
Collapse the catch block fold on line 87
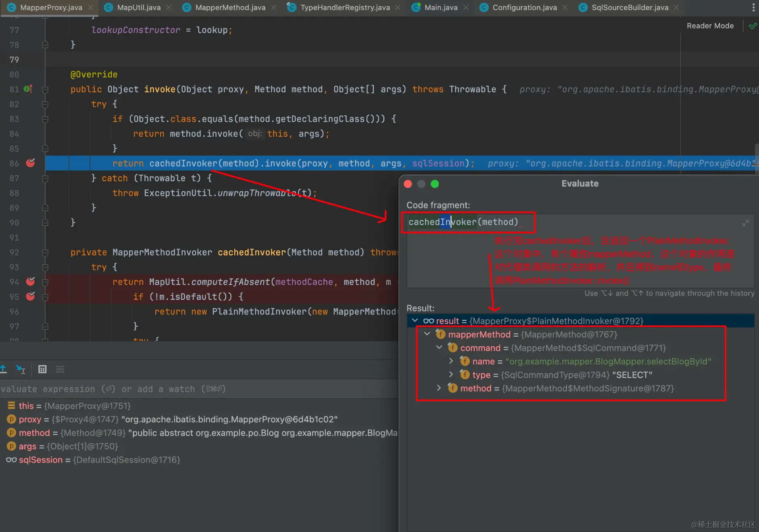click(45, 179)
